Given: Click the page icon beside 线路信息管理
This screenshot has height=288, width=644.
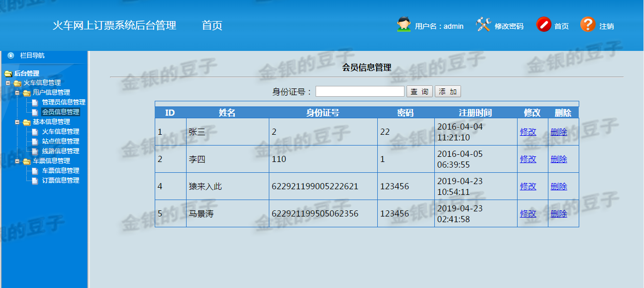Looking at the screenshot, I should click(x=35, y=151).
